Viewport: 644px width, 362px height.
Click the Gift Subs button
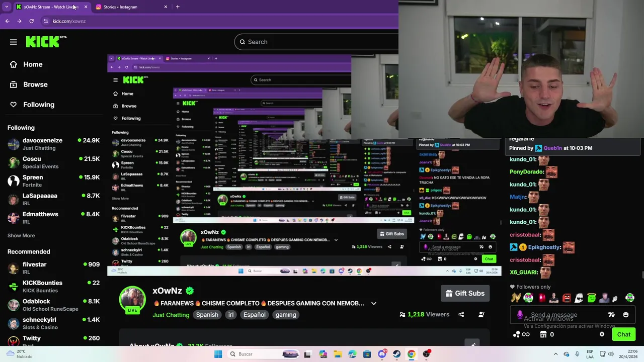coord(465,294)
